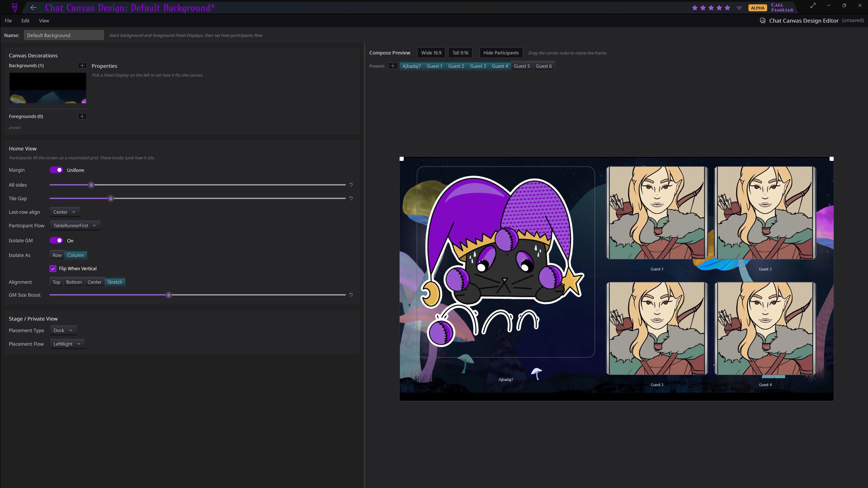Viewport: 868px width, 488px height.
Task: Toggle the Margin Uniform switch
Action: 56,170
